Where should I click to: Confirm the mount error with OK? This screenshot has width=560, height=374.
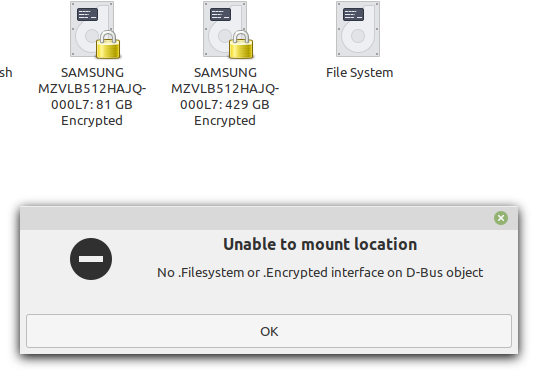269,331
